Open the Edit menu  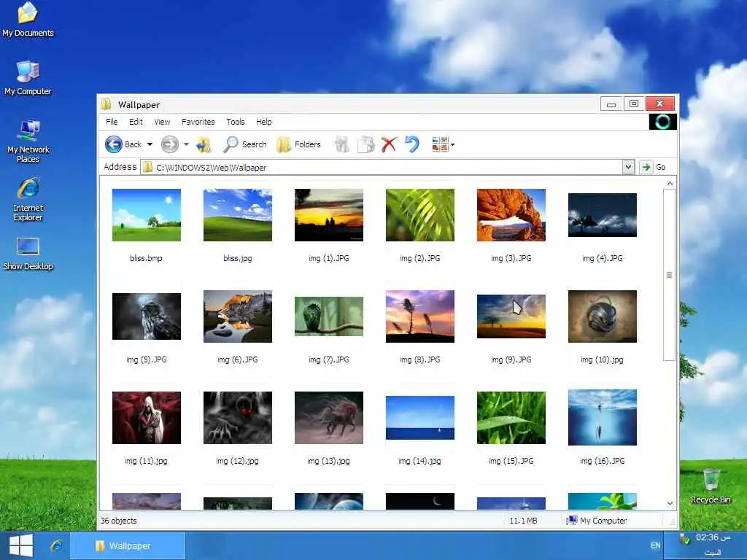tap(136, 122)
